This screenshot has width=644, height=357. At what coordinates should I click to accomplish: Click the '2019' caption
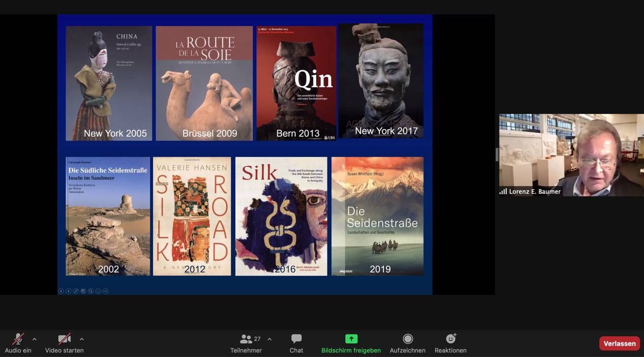point(380,270)
